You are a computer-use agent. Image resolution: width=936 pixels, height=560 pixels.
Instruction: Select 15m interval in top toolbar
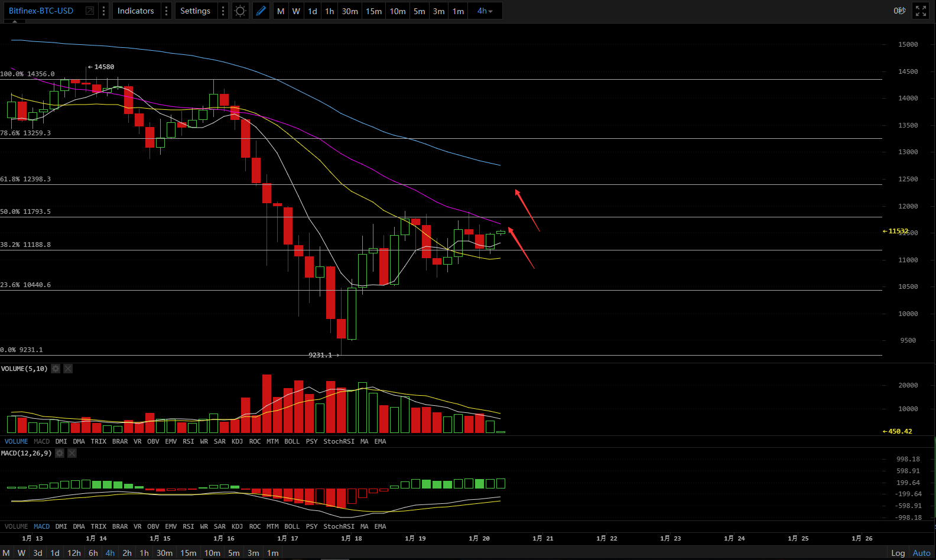pos(373,11)
